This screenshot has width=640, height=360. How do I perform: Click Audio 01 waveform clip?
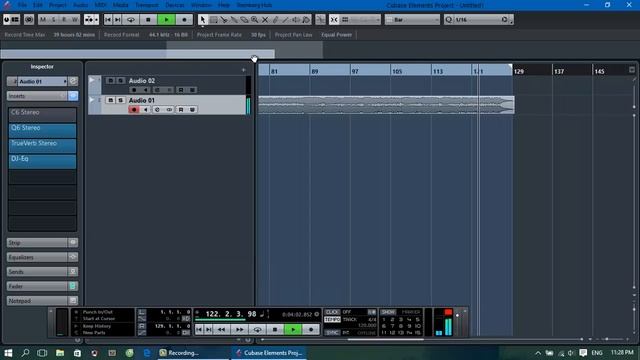[x=386, y=105]
